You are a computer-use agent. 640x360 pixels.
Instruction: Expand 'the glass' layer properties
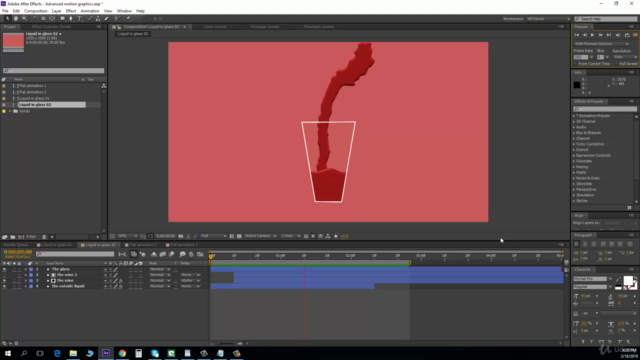coord(26,269)
